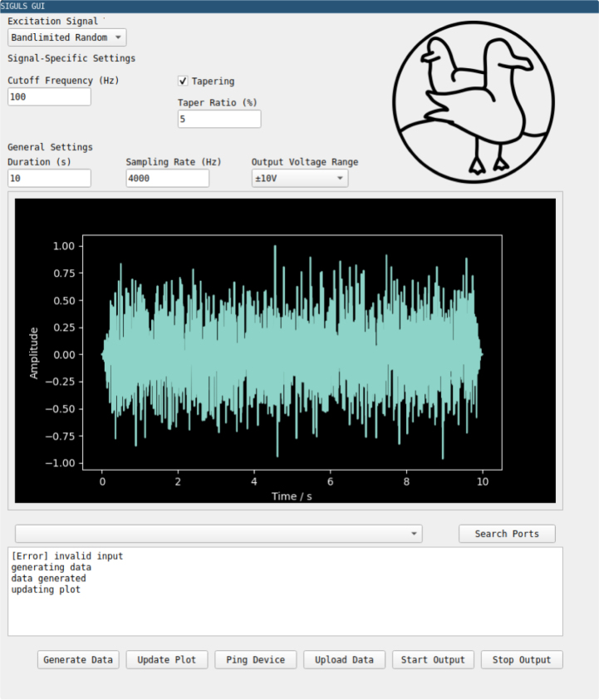This screenshot has height=700, width=599.
Task: Click the Upload Data button
Action: coord(344,660)
